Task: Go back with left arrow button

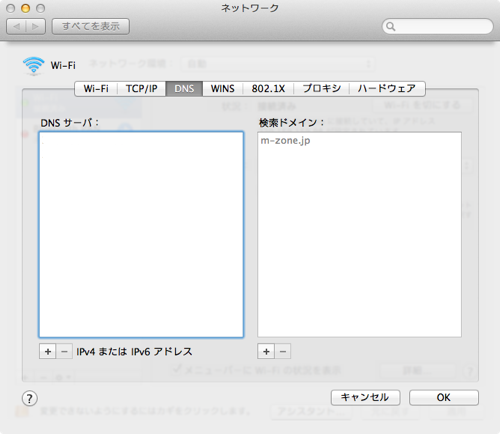Action: click(16, 26)
